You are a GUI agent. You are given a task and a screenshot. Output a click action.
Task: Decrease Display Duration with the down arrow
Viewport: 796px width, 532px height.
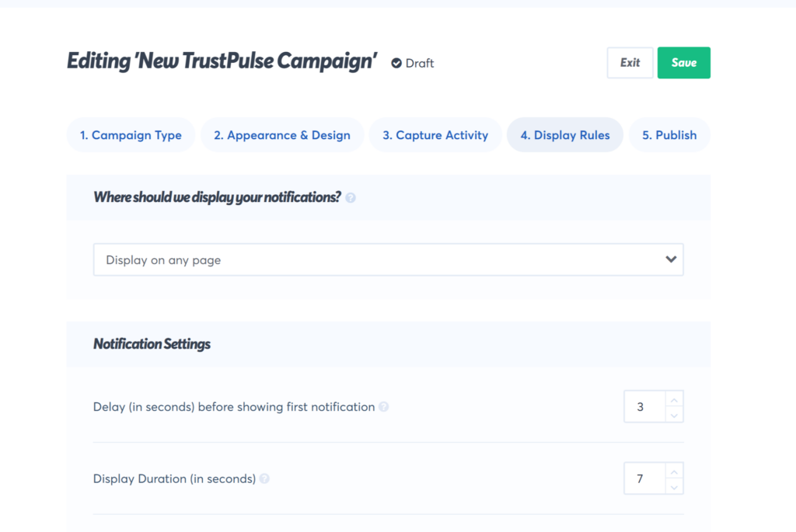[674, 486]
